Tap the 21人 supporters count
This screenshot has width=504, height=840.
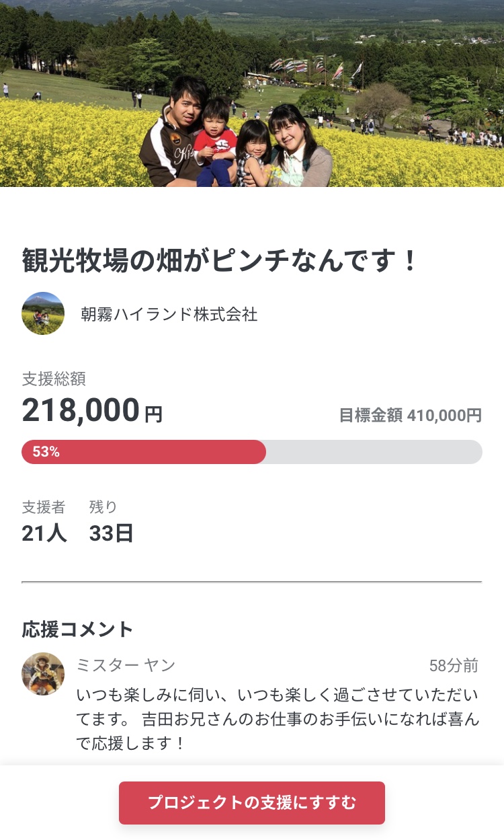click(x=44, y=533)
